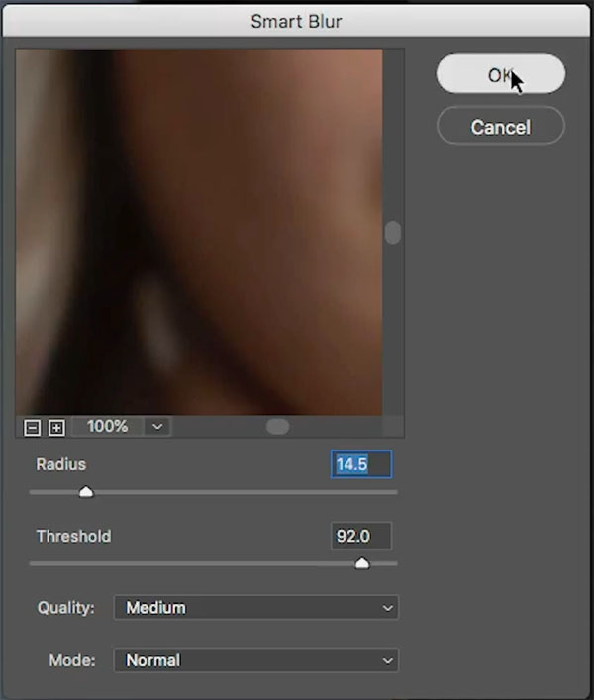Click the preview horizontal scrollbar thumb
The width and height of the screenshot is (594, 700).
point(277,427)
